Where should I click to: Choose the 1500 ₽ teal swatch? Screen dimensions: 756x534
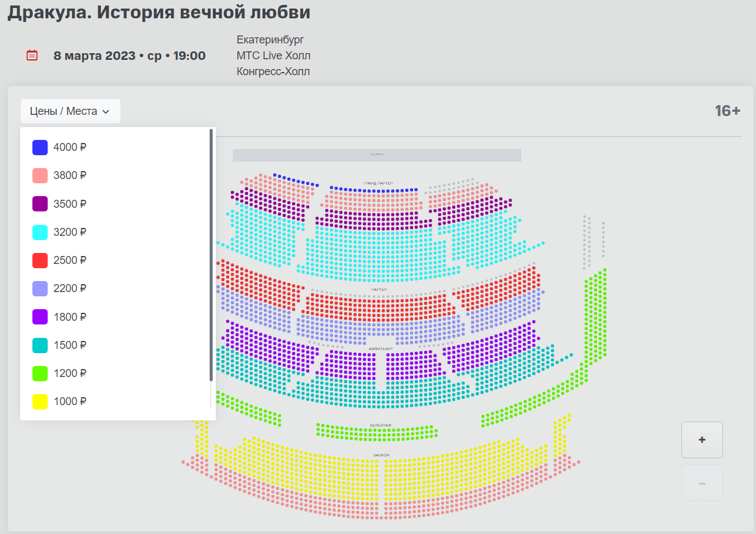[40, 345]
